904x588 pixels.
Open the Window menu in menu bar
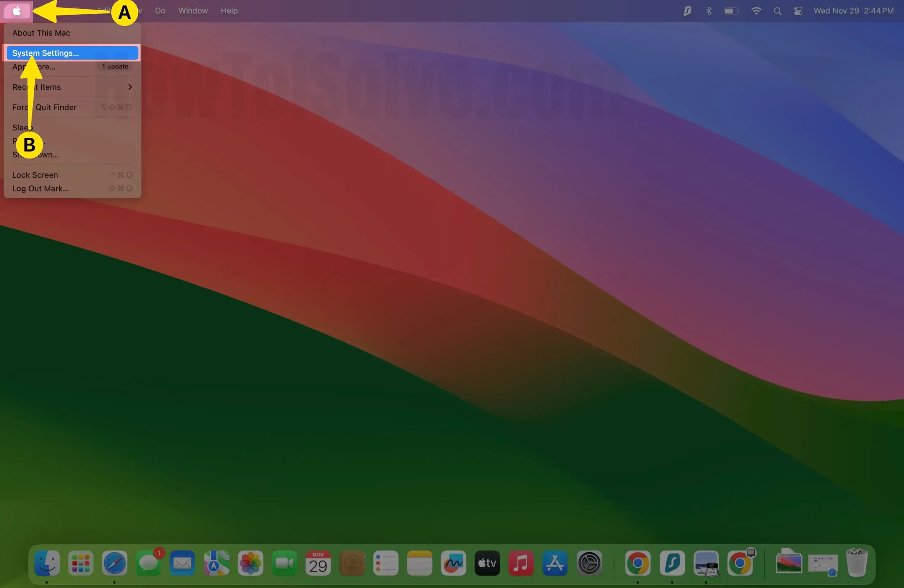pos(193,11)
